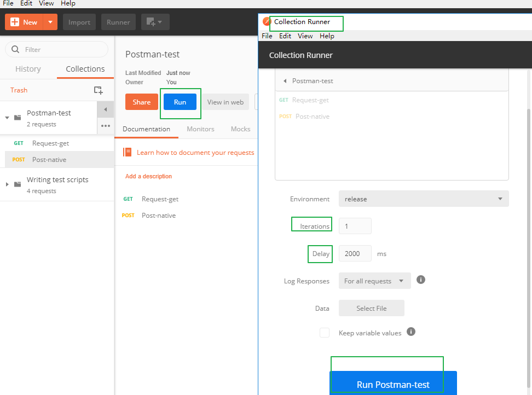Open Post-native in the documentation list

[158, 216]
